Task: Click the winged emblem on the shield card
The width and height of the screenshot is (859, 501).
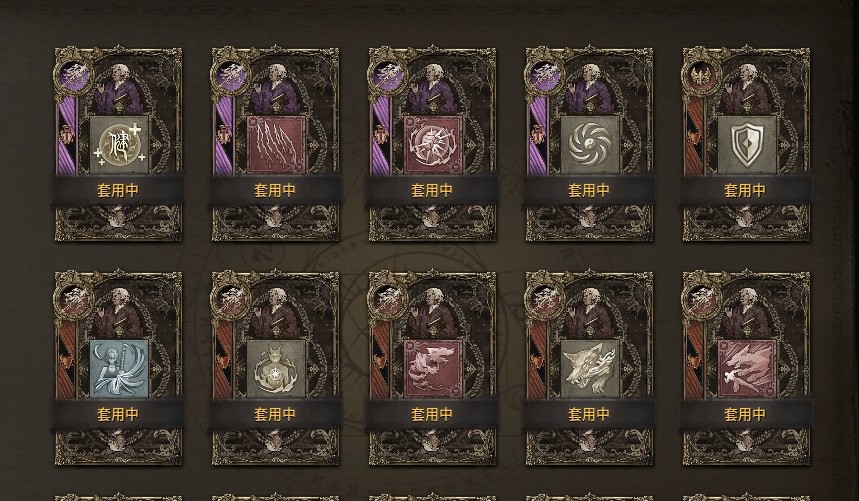Action: tap(701, 76)
